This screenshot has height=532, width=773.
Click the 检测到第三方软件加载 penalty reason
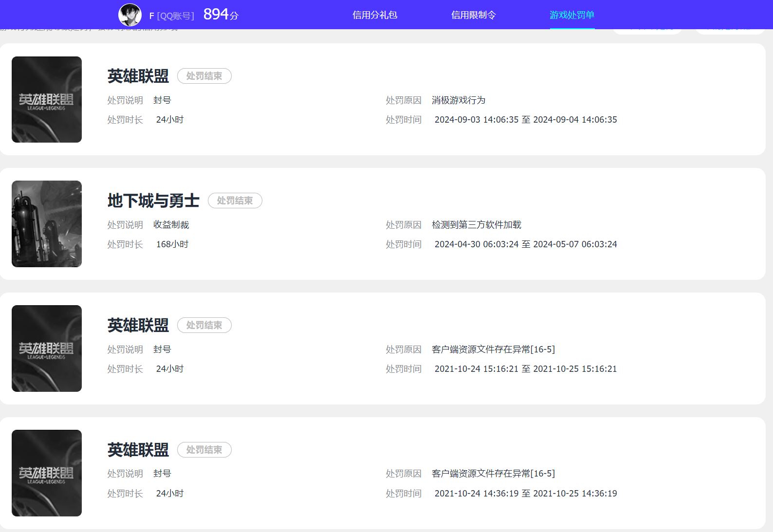tap(476, 225)
